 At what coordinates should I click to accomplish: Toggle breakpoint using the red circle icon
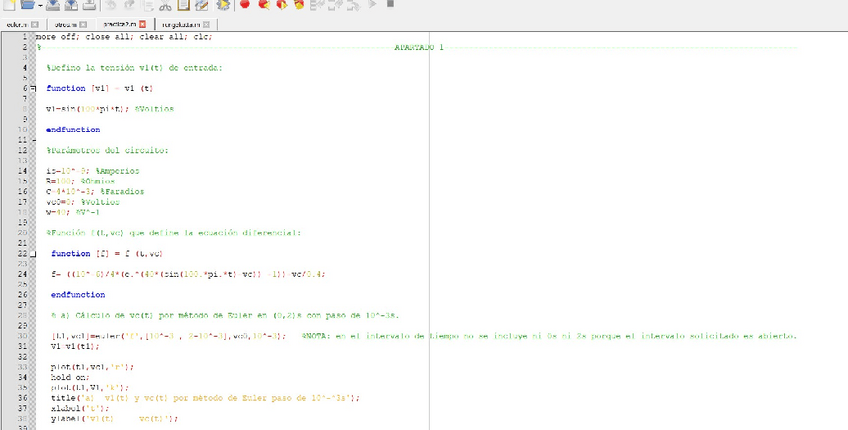tap(245, 5)
